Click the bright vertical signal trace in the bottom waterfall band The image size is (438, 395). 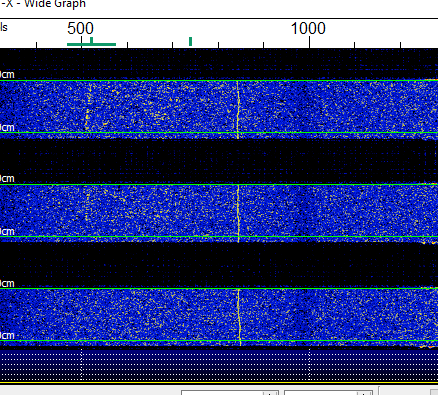(239, 317)
